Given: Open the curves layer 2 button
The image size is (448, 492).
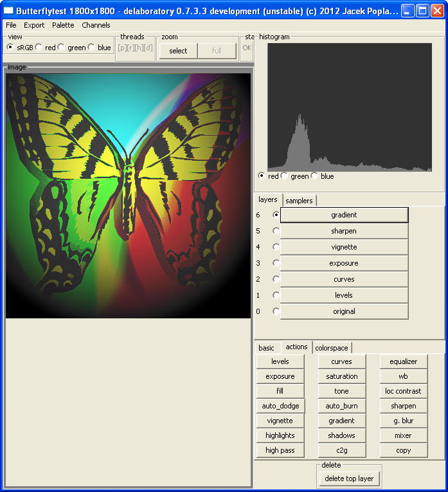Looking at the screenshot, I should tap(345, 279).
